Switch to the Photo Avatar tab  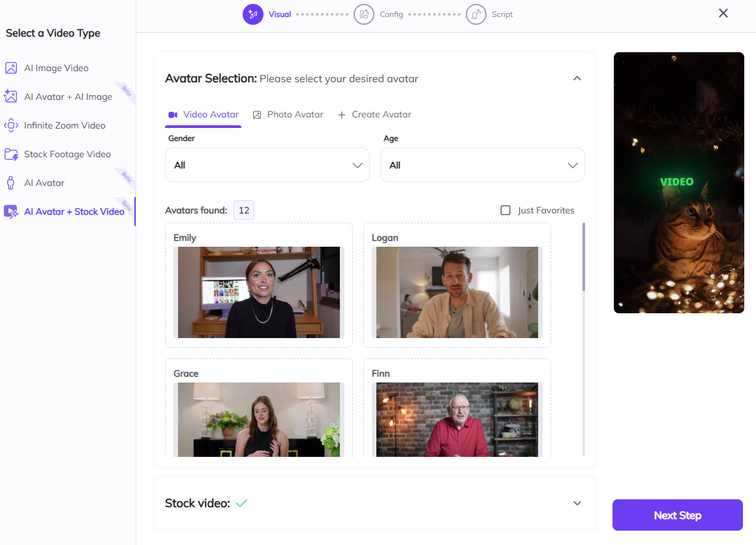(x=288, y=115)
